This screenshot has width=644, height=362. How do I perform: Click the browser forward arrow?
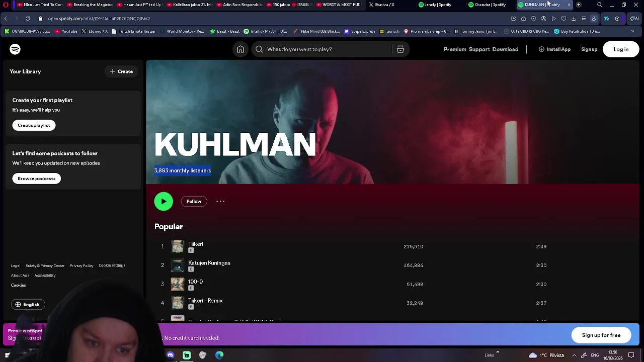point(17,19)
